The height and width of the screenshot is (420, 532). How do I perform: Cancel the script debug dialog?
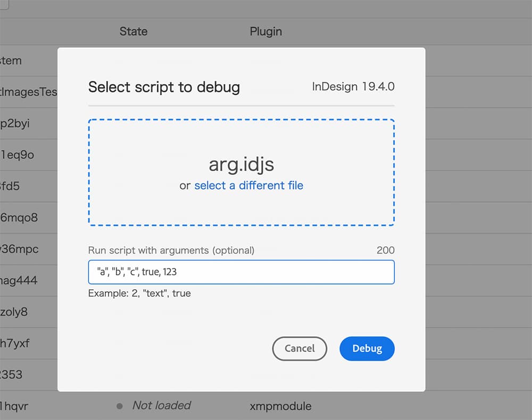pyautogui.click(x=300, y=349)
